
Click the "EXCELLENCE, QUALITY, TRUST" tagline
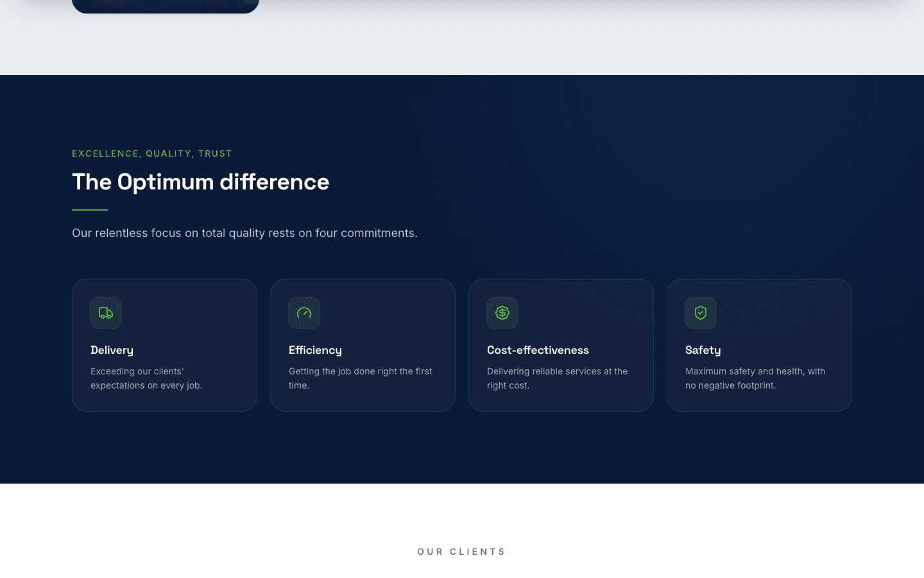152,153
